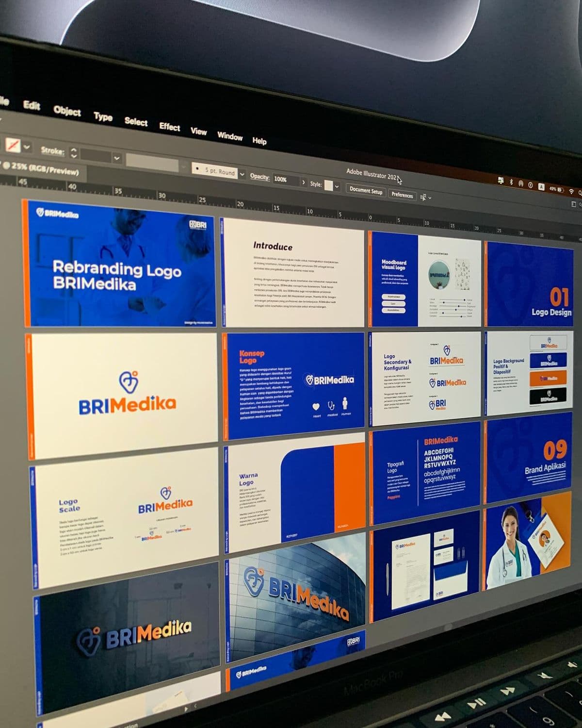
Task: Select the '01 Logo Design' artboard
Action: [530, 285]
